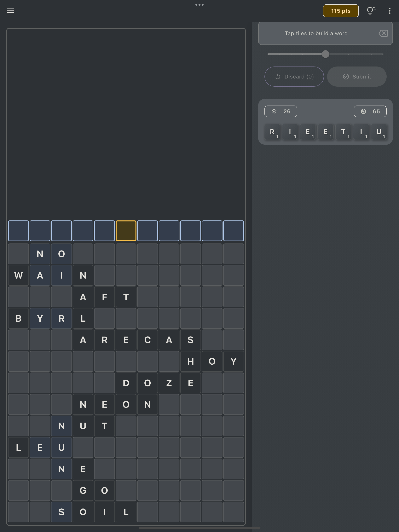Tap the tile bag count showing 26
The image size is (399, 532).
click(281, 111)
